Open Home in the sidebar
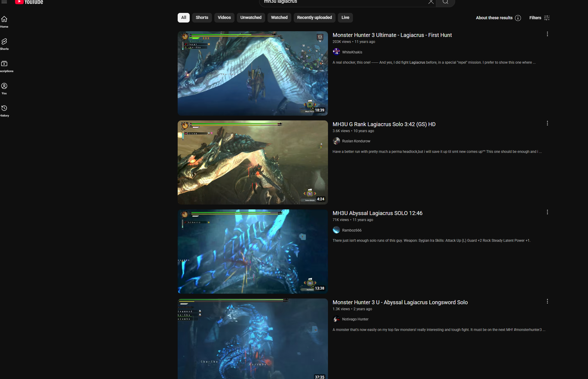This screenshot has height=379, width=588. click(x=4, y=22)
